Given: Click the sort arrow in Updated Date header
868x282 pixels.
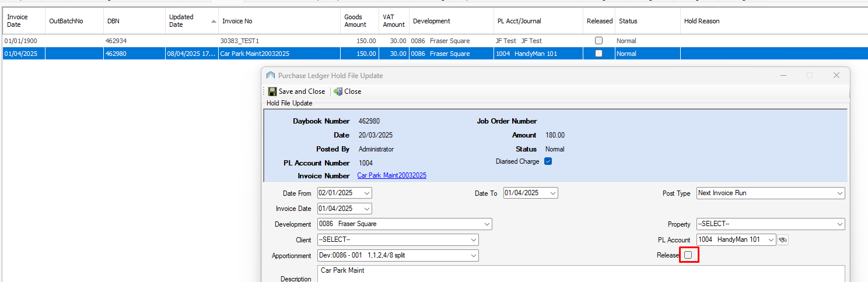Looking at the screenshot, I should 213,21.
